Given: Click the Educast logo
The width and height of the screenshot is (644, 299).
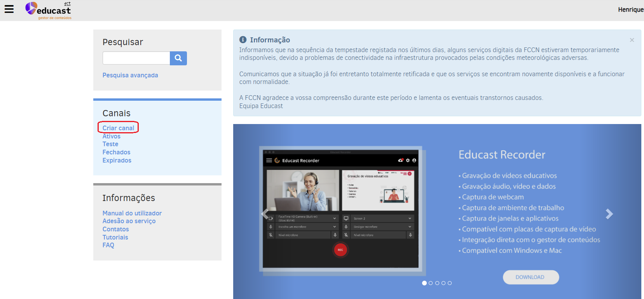Looking at the screenshot, I should tap(48, 10).
